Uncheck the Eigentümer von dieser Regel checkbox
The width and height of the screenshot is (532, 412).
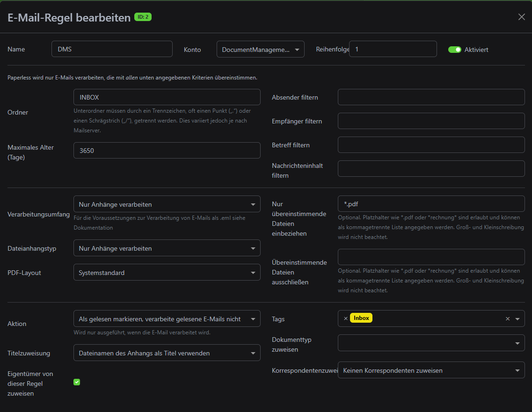coord(77,382)
